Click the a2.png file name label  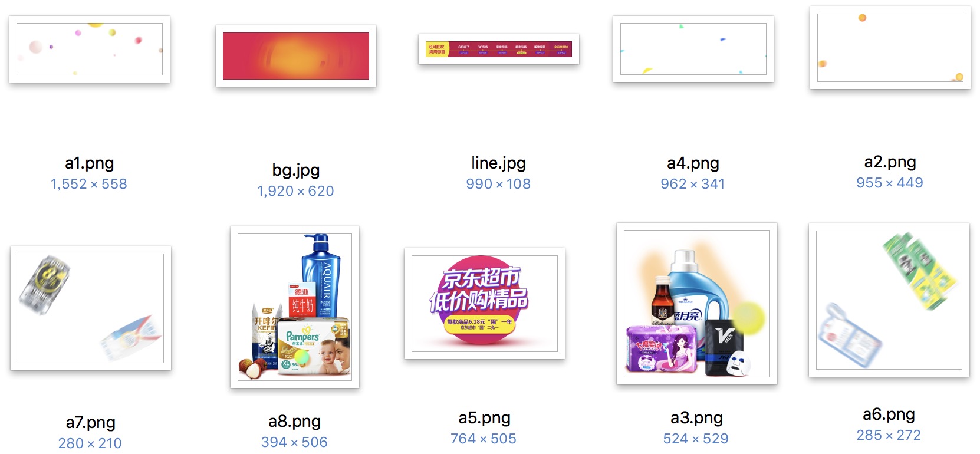(x=890, y=162)
